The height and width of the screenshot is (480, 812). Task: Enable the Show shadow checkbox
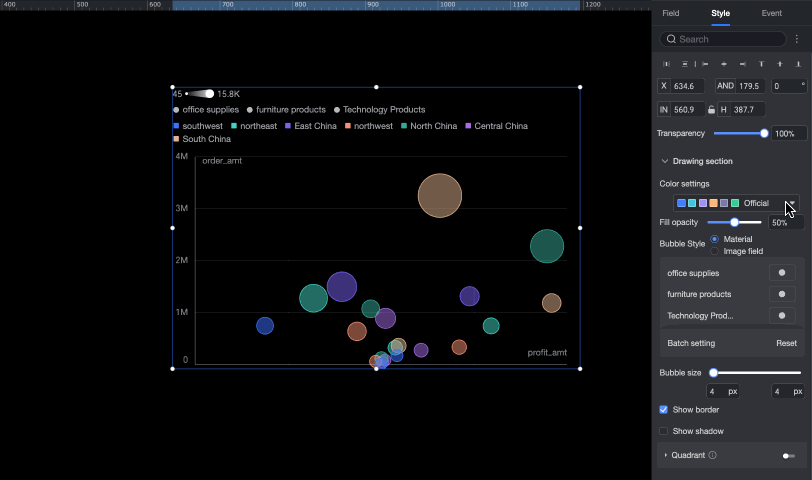(663, 431)
